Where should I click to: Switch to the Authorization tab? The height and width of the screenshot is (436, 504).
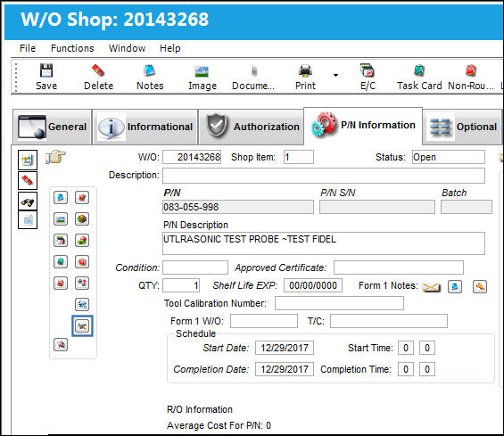(252, 127)
